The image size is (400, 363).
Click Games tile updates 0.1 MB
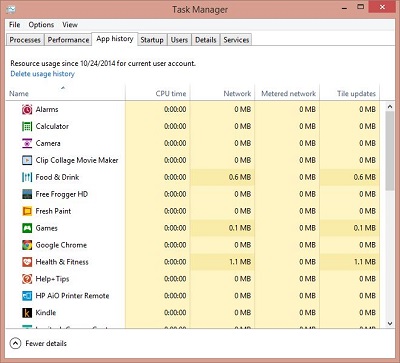[365, 228]
